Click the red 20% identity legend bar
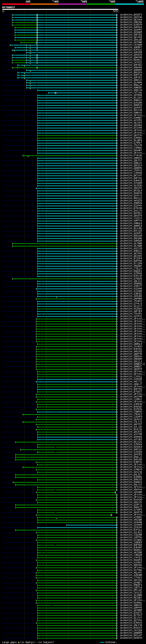 coord(16,4)
